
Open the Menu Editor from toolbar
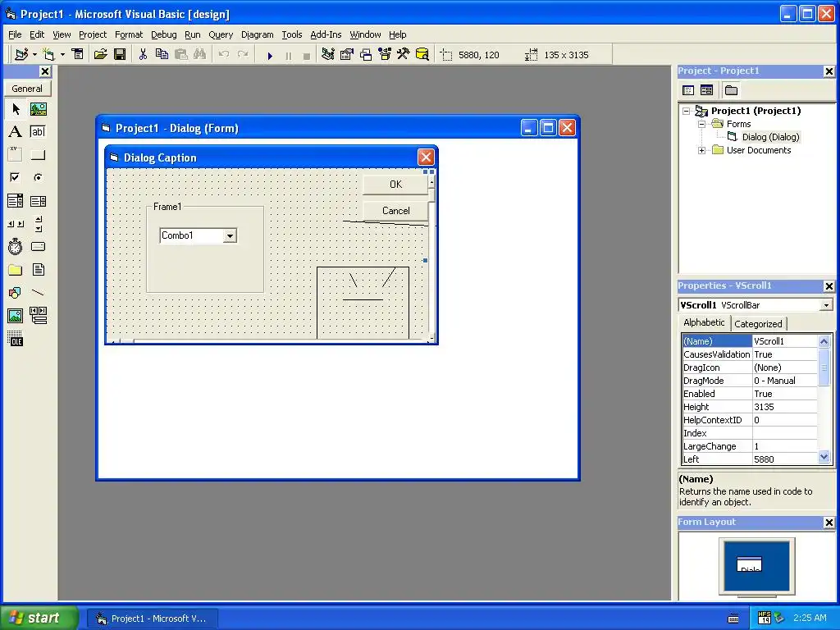78,54
